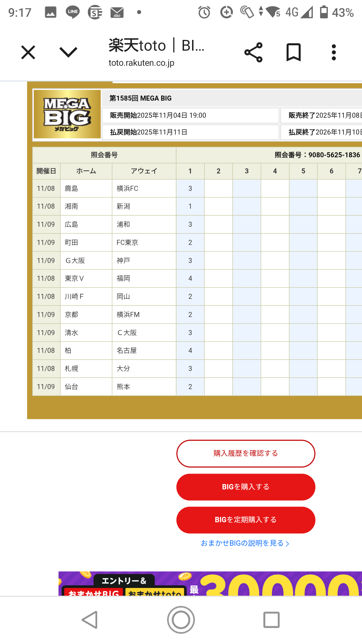Tap the LINE notification icon in status bar
Screen dimensions: 362x644
72,12
